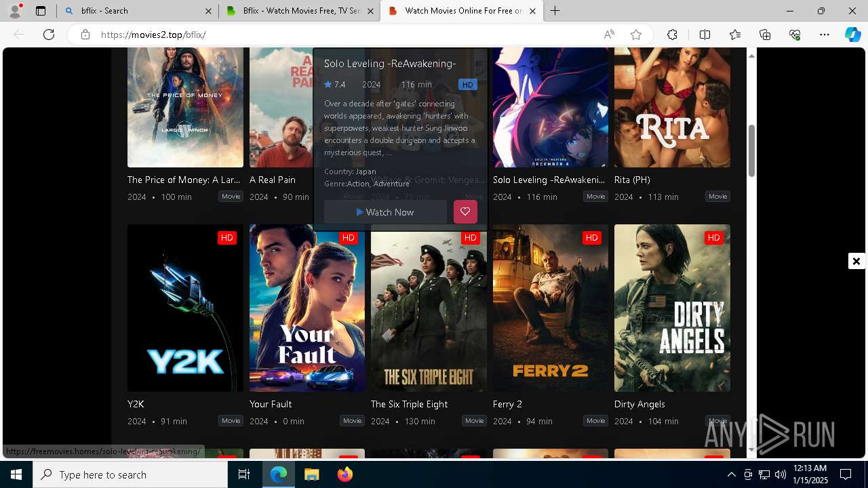Open Y2K movie poster
Screen dimensions: 868x488
click(x=185, y=308)
